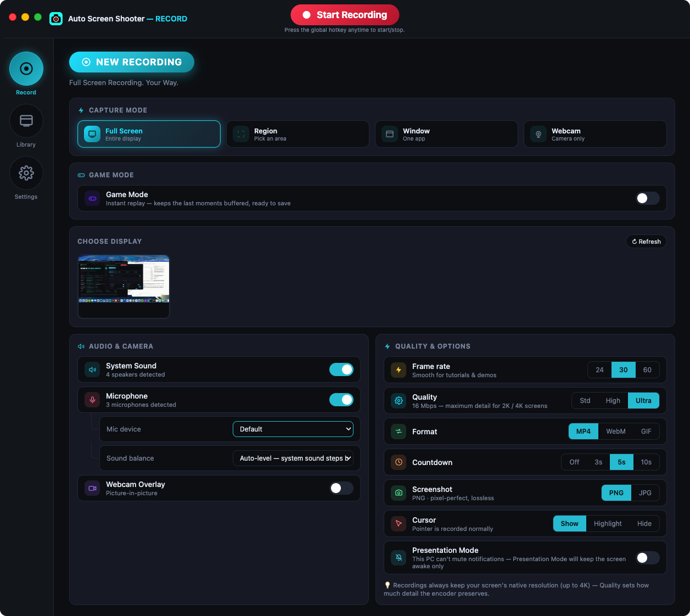
Task: Open the Sound balance dropdown
Action: click(x=293, y=458)
